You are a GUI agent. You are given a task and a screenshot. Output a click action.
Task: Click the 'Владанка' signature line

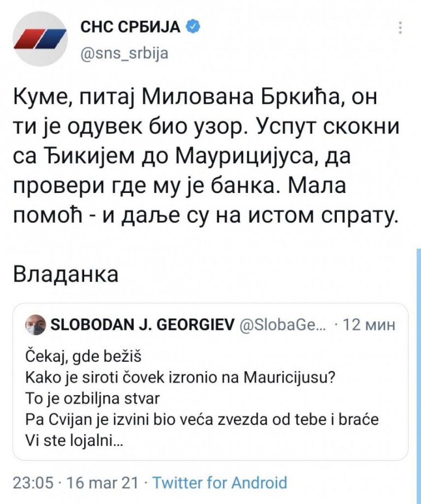point(66,273)
